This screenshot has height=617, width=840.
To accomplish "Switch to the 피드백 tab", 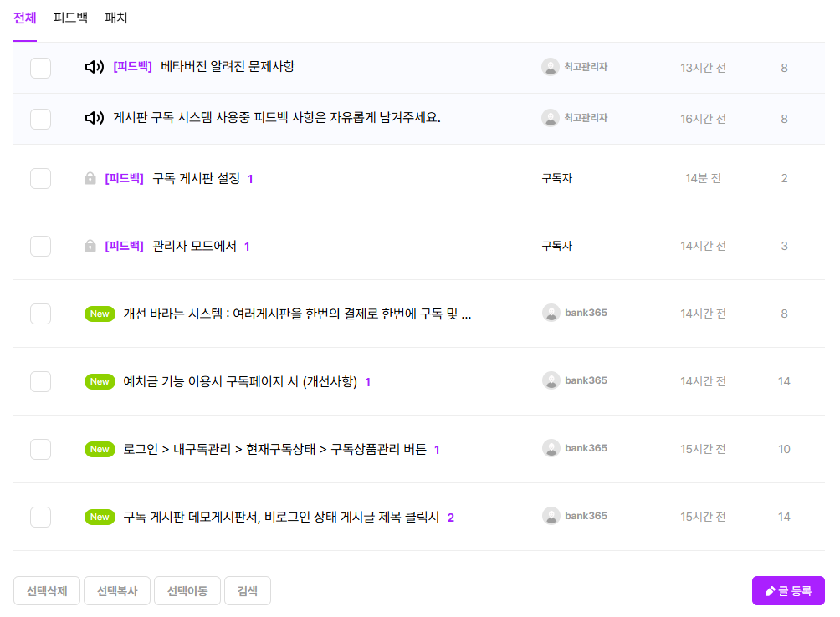I will (x=70, y=18).
